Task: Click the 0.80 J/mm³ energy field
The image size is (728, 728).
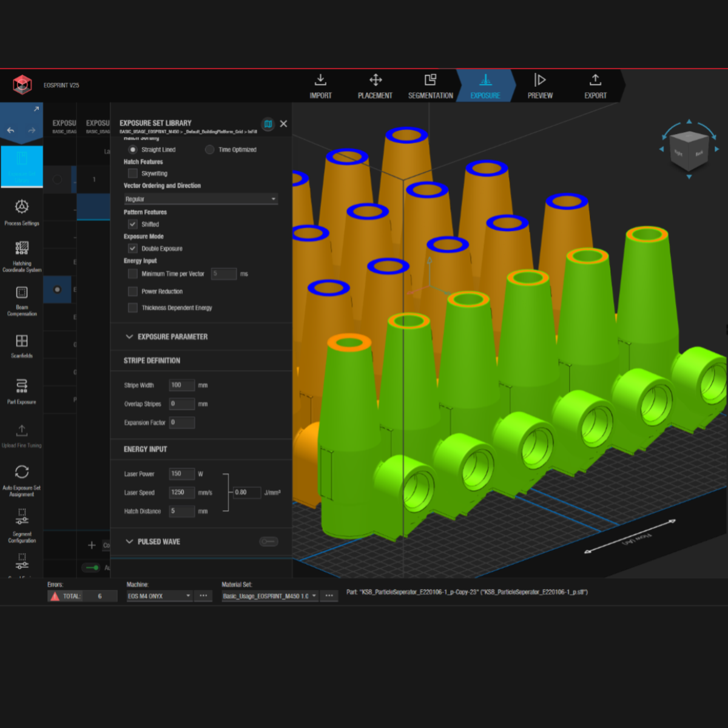Action: tap(247, 493)
